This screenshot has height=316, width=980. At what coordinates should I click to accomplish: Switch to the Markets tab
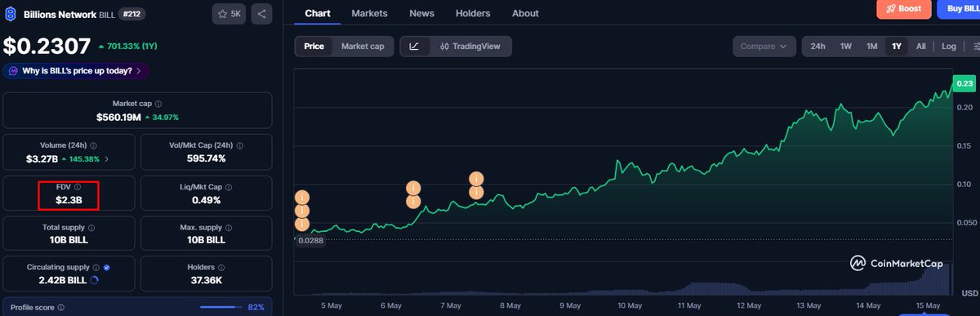click(x=369, y=13)
